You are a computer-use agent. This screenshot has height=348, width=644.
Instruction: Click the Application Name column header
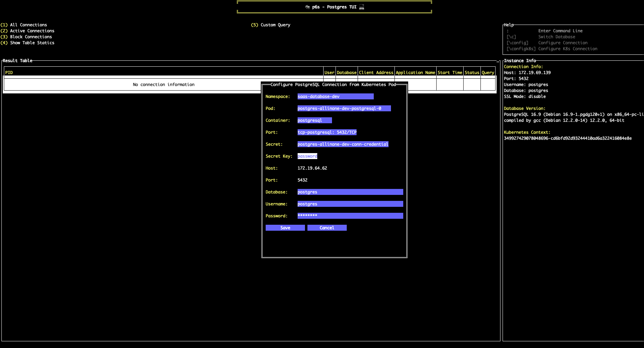pyautogui.click(x=416, y=73)
